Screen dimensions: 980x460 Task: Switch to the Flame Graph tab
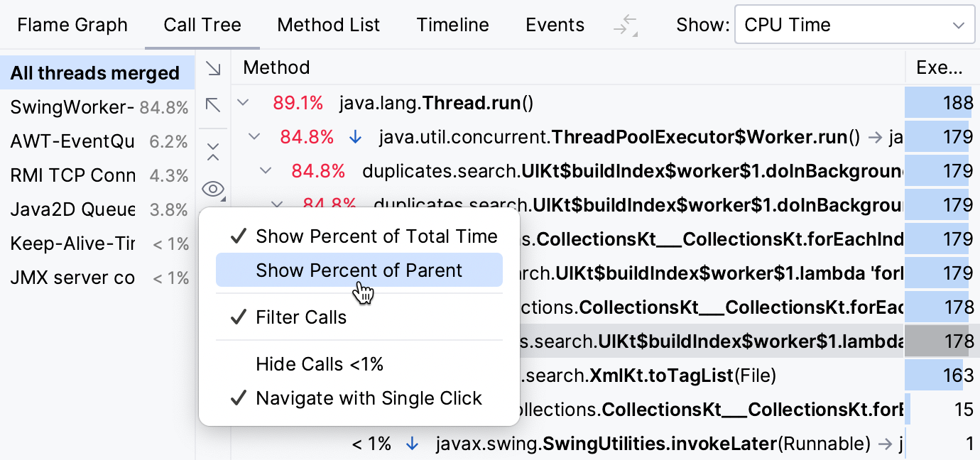pos(72,24)
